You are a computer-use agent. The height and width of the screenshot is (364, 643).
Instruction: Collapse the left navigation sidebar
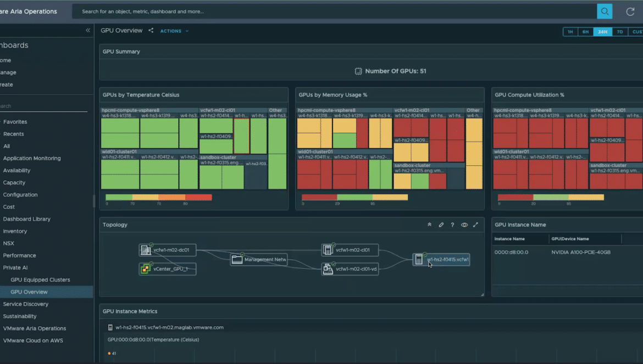(x=88, y=30)
